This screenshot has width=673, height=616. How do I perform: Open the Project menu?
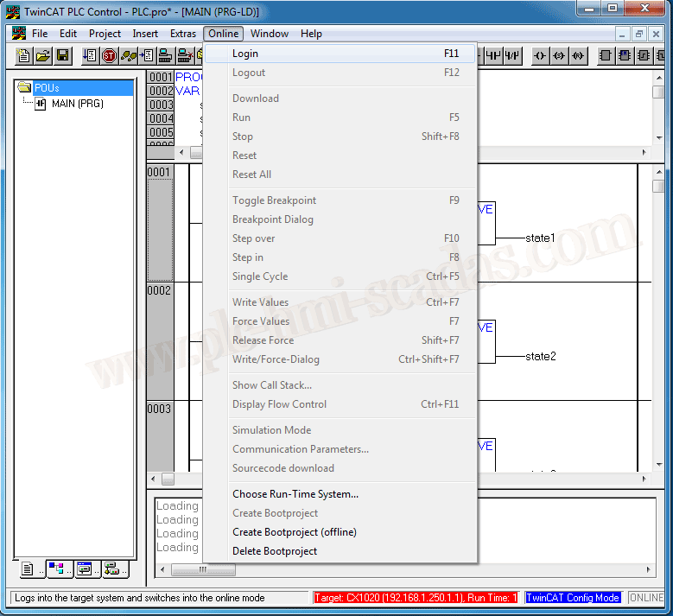[105, 34]
